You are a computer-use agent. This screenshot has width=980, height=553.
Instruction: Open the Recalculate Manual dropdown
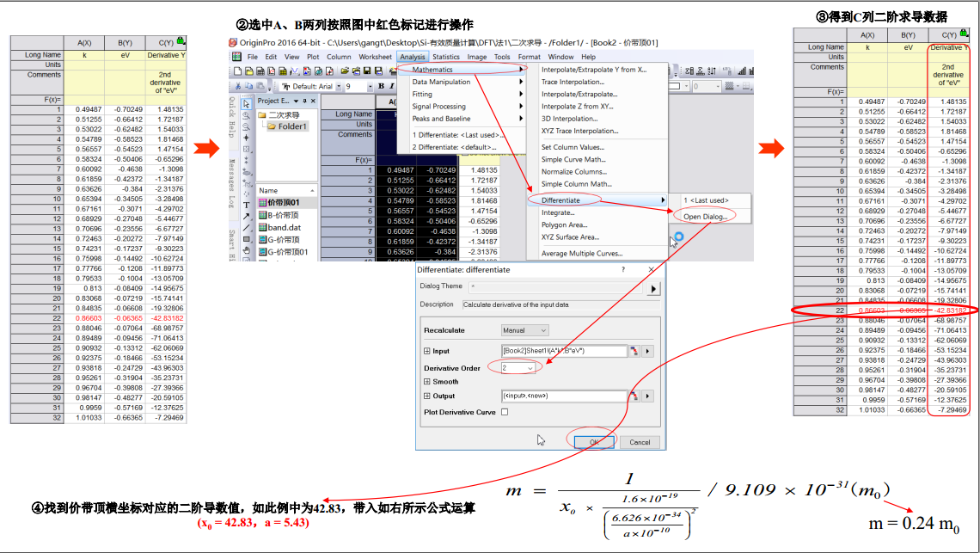coord(524,329)
